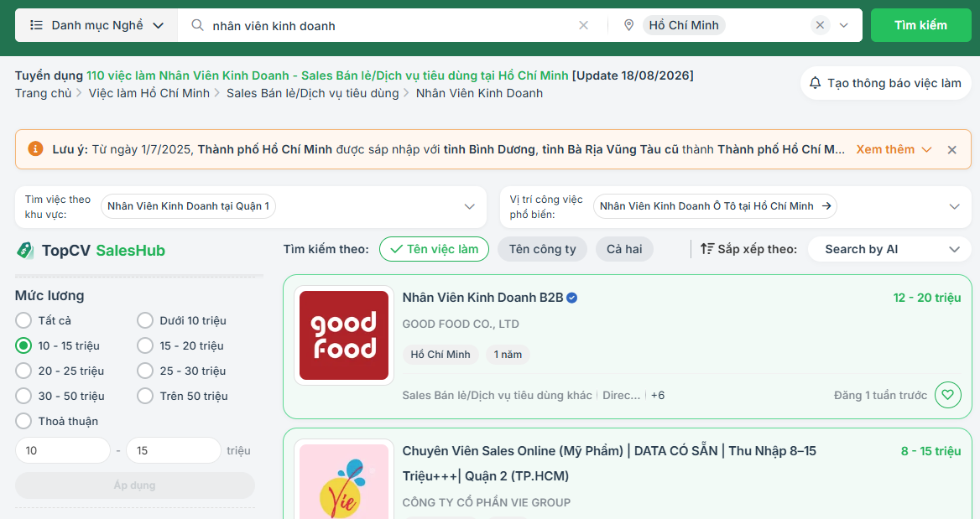Select the Tất cả salary option

coord(23,320)
